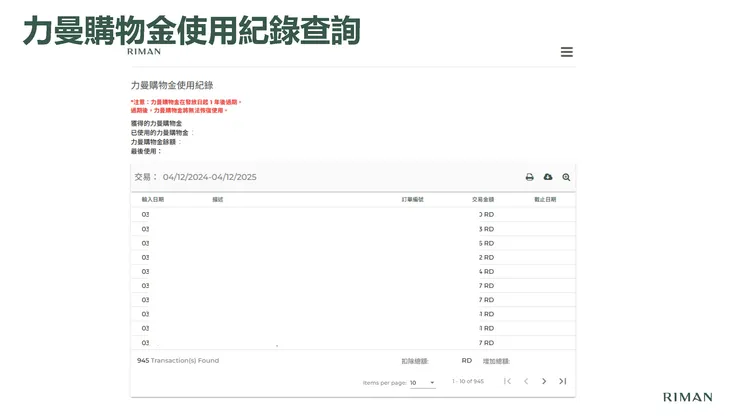This screenshot has width=740, height=416.
Task: Open the items per page dropdown
Action: tap(422, 383)
